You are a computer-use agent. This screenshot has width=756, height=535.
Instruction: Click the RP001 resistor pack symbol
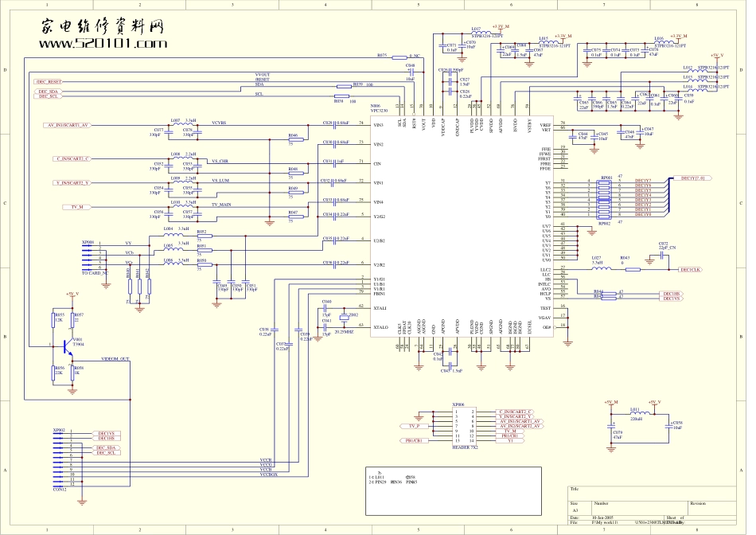(606, 198)
